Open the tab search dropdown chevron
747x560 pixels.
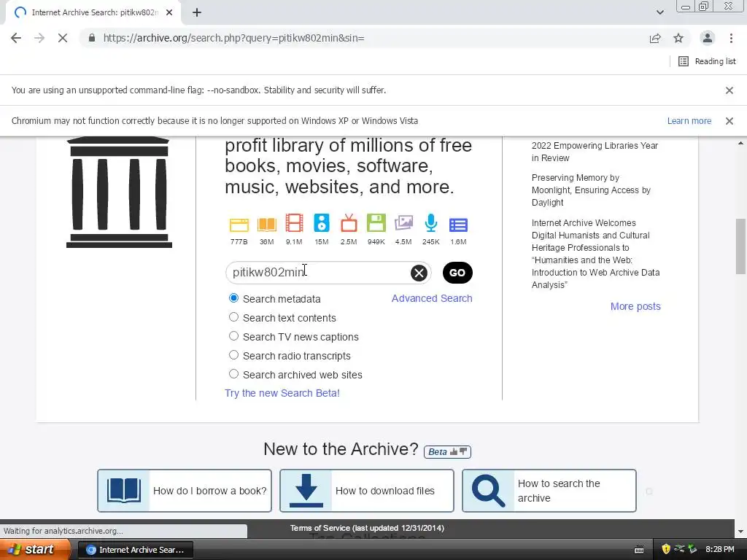point(660,12)
